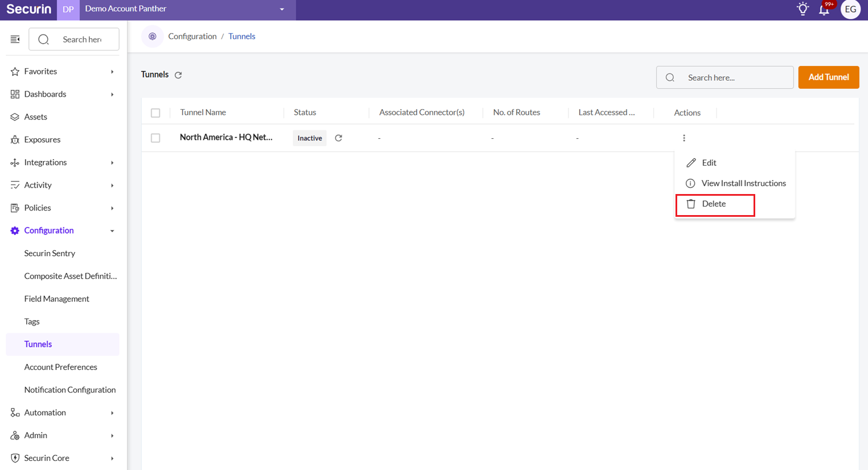Click the Securin Core shield icon
The width and height of the screenshot is (868, 470).
coord(15,458)
